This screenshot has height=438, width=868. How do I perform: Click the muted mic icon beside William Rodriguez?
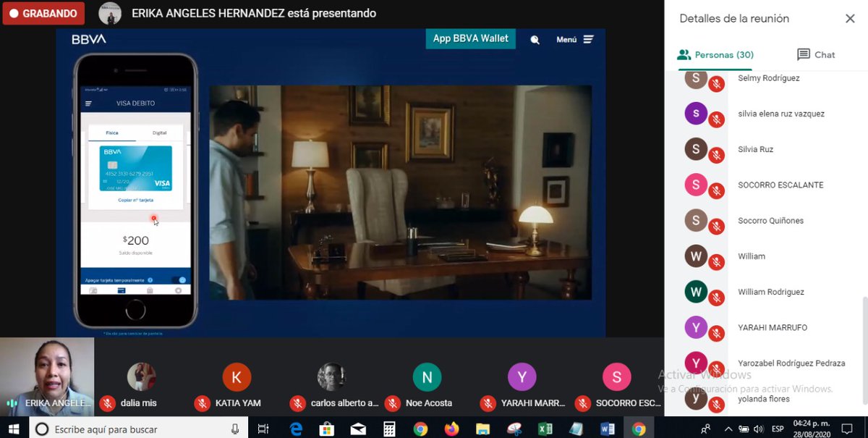pos(716,298)
